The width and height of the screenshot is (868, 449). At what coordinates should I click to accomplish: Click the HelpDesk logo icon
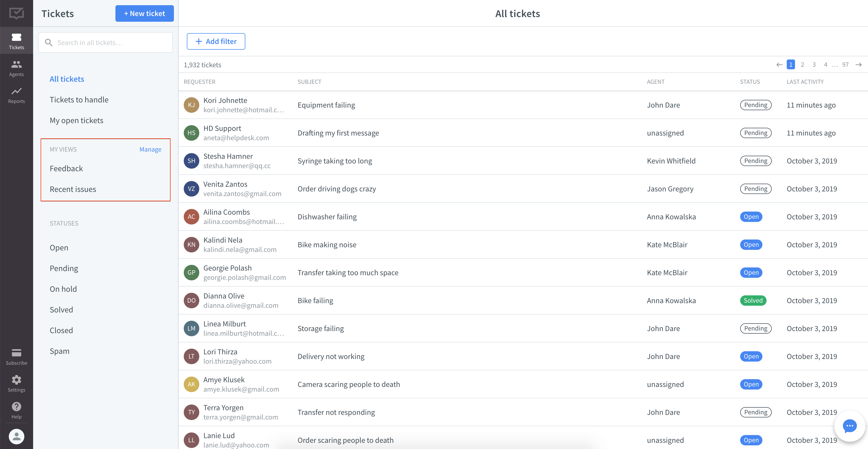click(x=16, y=13)
